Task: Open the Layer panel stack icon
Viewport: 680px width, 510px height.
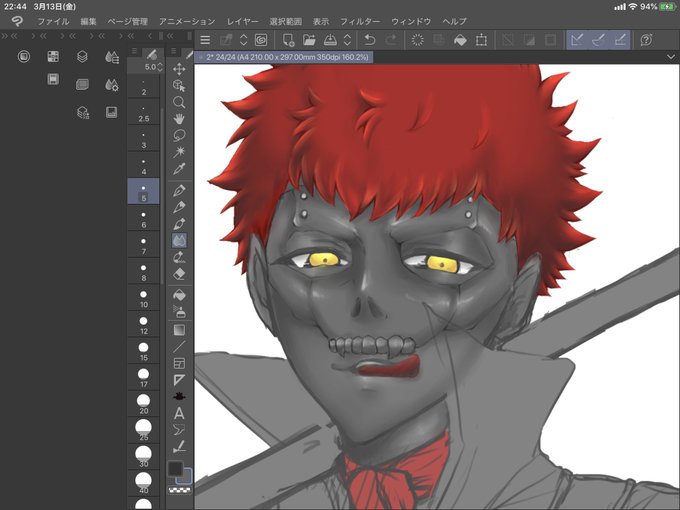Action: click(82, 56)
